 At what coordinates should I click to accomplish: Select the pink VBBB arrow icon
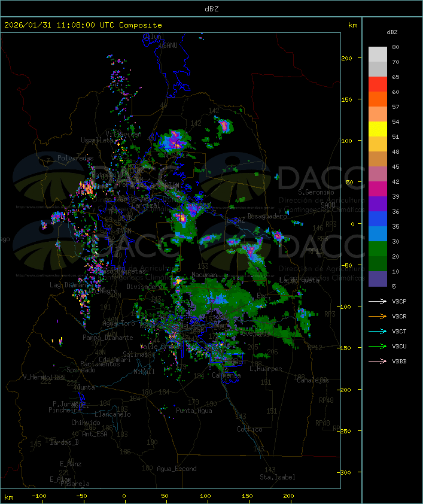[378, 361]
